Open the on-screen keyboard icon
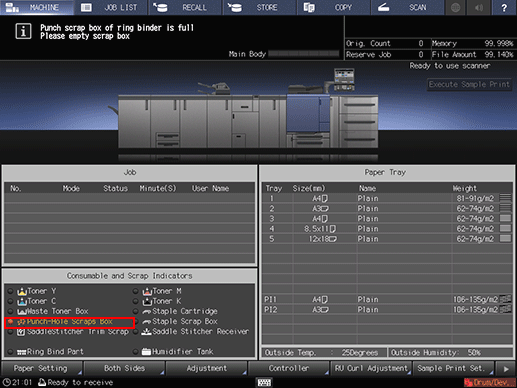The image size is (517, 388). [264, 382]
